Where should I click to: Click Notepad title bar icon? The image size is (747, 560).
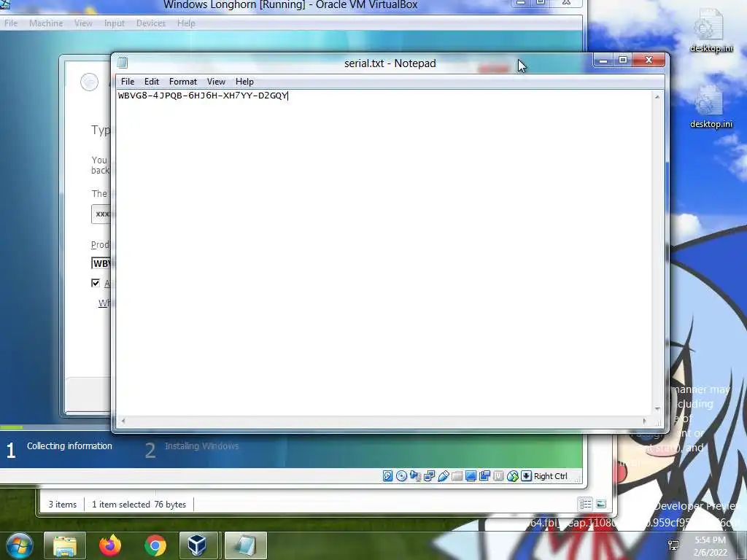123,63
